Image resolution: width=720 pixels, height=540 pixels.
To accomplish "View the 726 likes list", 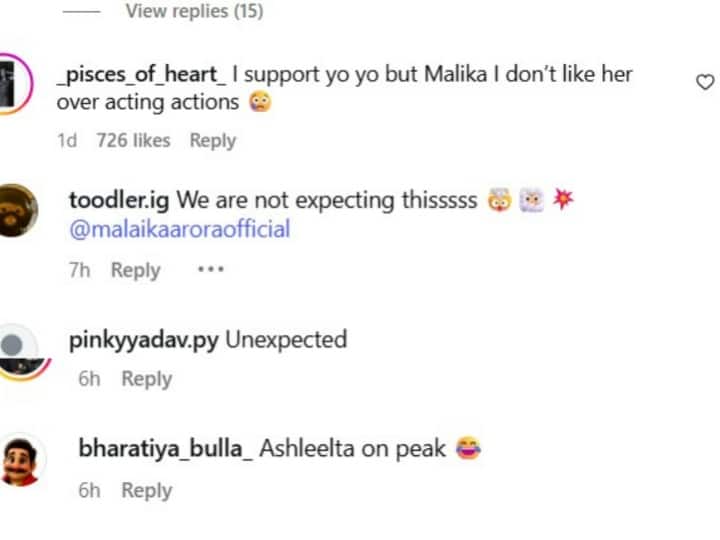I will [133, 141].
